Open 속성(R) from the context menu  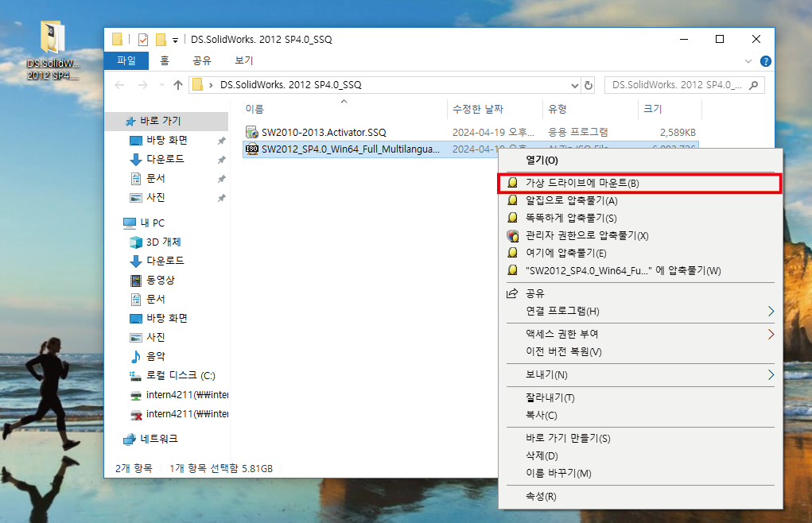point(640,497)
